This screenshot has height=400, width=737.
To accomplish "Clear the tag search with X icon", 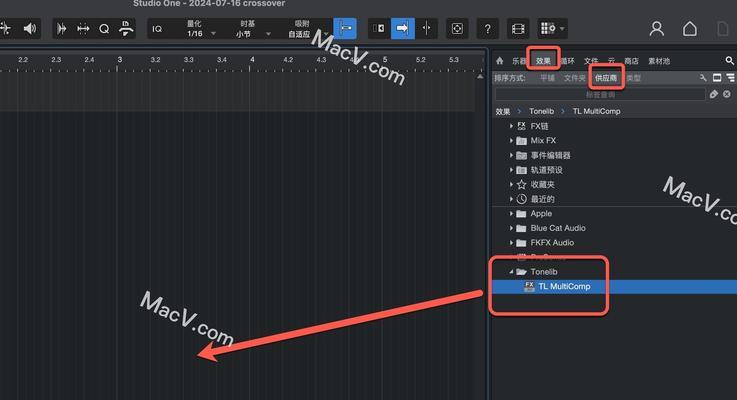I will pyautogui.click(x=727, y=94).
